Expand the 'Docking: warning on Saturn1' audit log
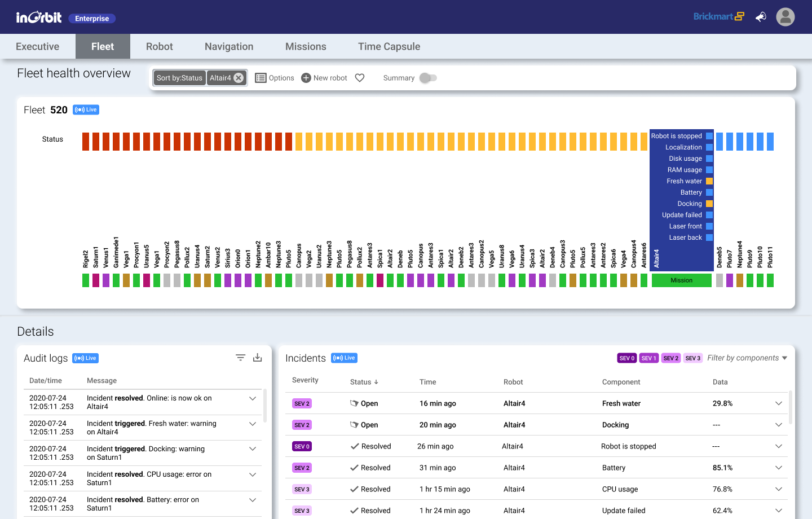The height and width of the screenshot is (519, 812). [x=253, y=449]
